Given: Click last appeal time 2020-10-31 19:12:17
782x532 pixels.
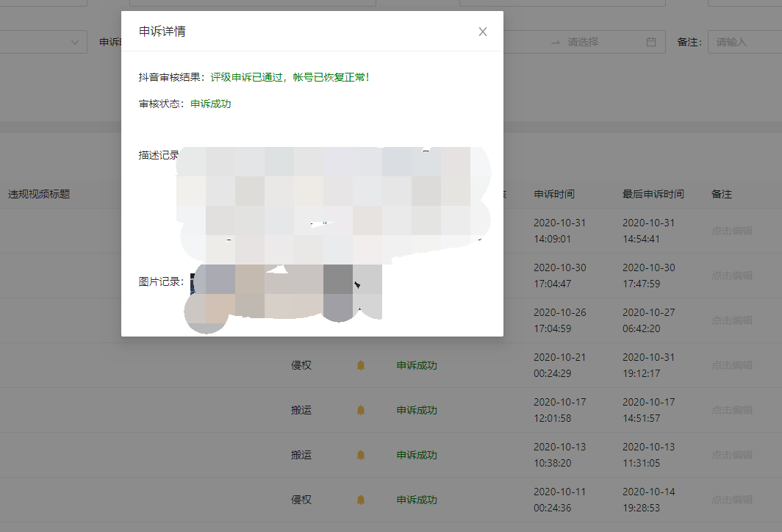Looking at the screenshot, I should [648, 365].
